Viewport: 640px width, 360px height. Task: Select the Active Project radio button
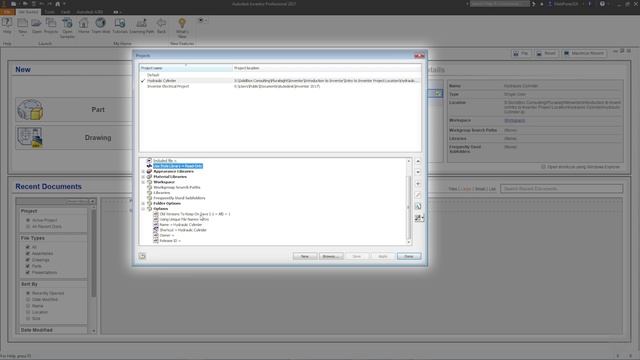tap(28, 220)
